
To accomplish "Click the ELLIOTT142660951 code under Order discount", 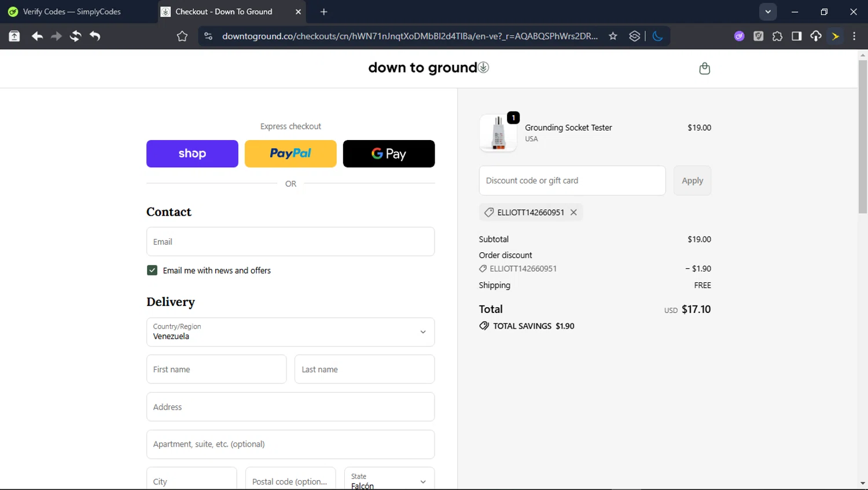I will pos(523,268).
